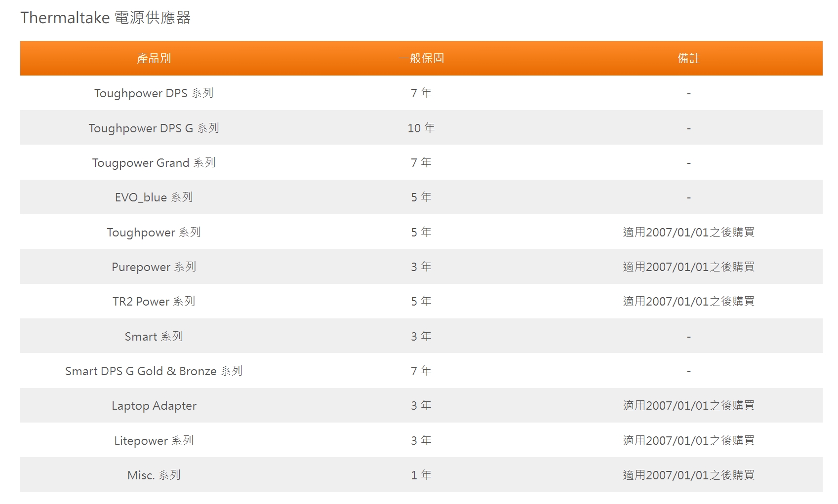
Task: Click 3 年 in the Smart 系列 row
Action: point(421,336)
